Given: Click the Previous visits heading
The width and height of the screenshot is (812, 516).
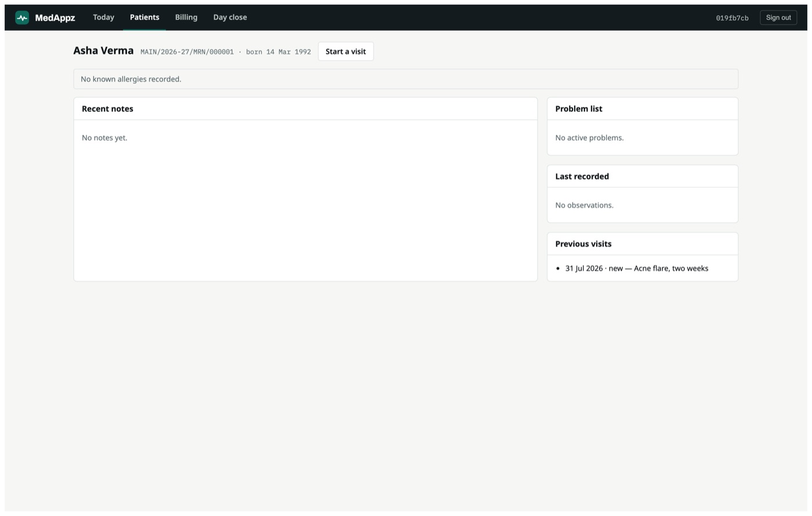Looking at the screenshot, I should point(583,244).
